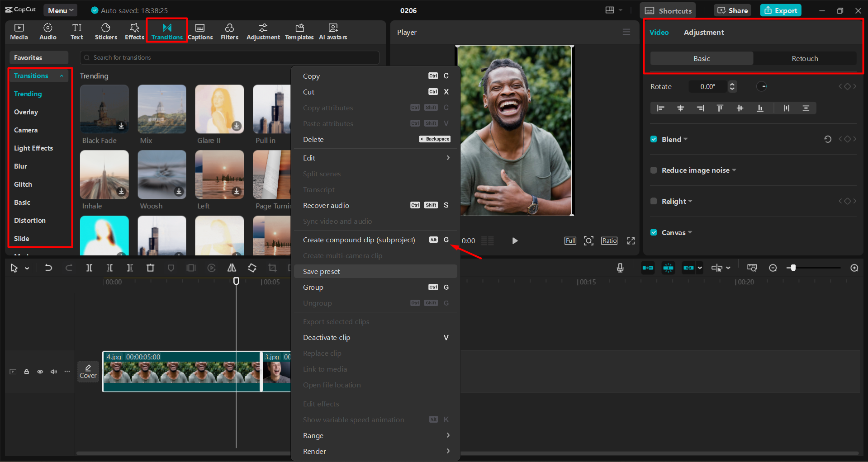This screenshot has height=462, width=868.
Task: Click the Mirror tool icon
Action: pos(232,268)
